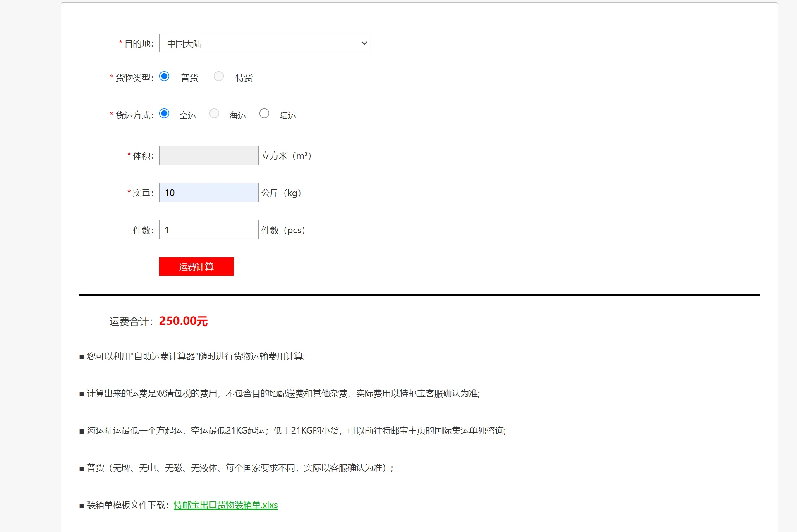Click the 实重 field label text

click(x=143, y=193)
